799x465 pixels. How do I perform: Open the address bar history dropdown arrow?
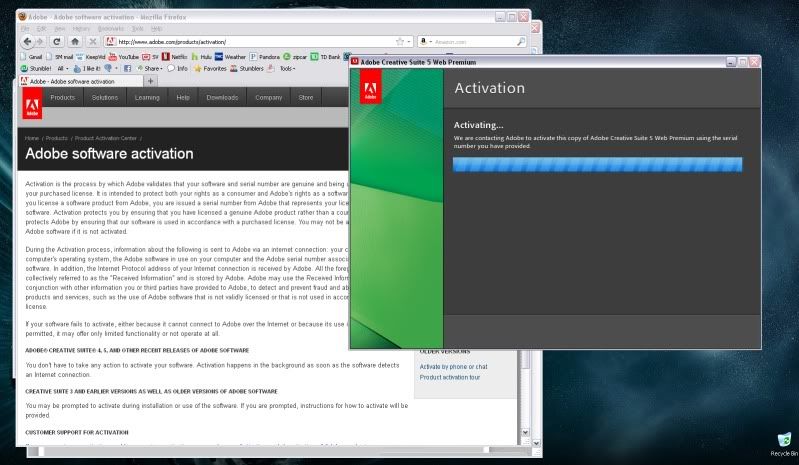(x=409, y=42)
